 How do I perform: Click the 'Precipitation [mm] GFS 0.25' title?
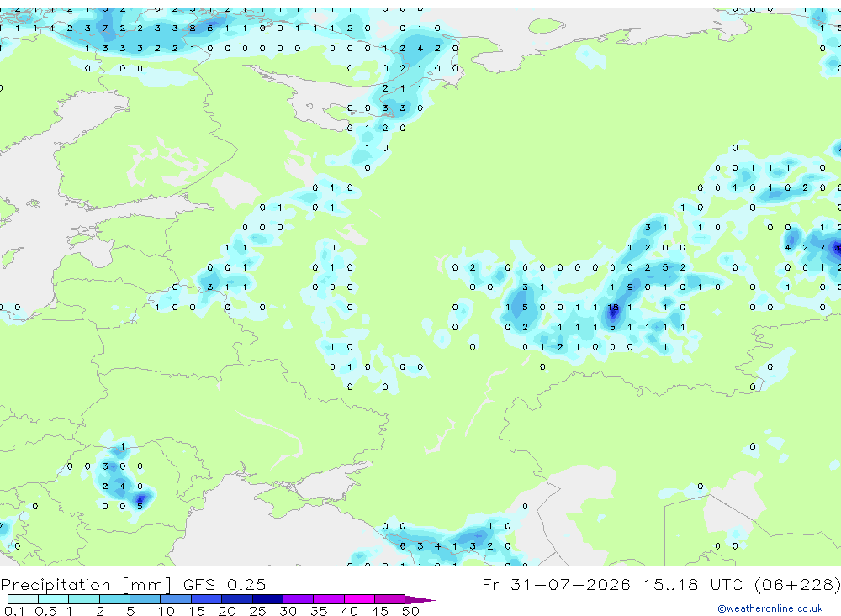pos(133,584)
